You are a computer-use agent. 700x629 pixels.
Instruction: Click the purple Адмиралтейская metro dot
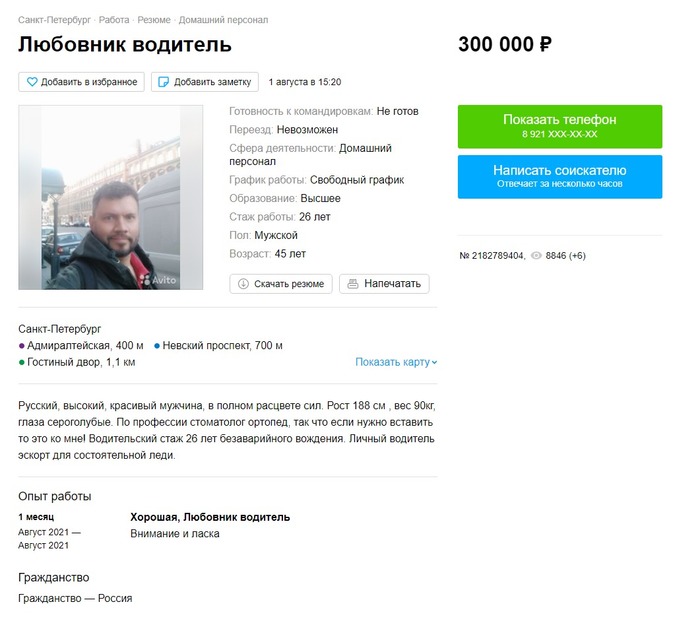click(x=22, y=346)
